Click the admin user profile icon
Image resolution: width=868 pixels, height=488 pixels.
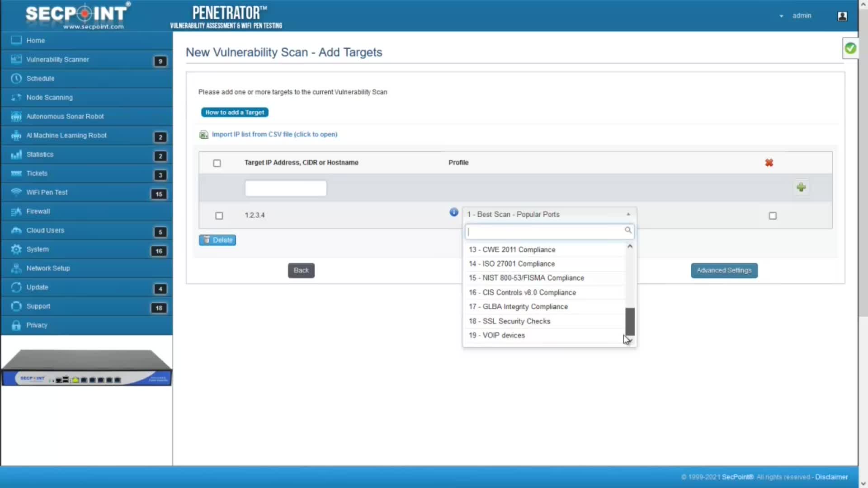coord(842,16)
